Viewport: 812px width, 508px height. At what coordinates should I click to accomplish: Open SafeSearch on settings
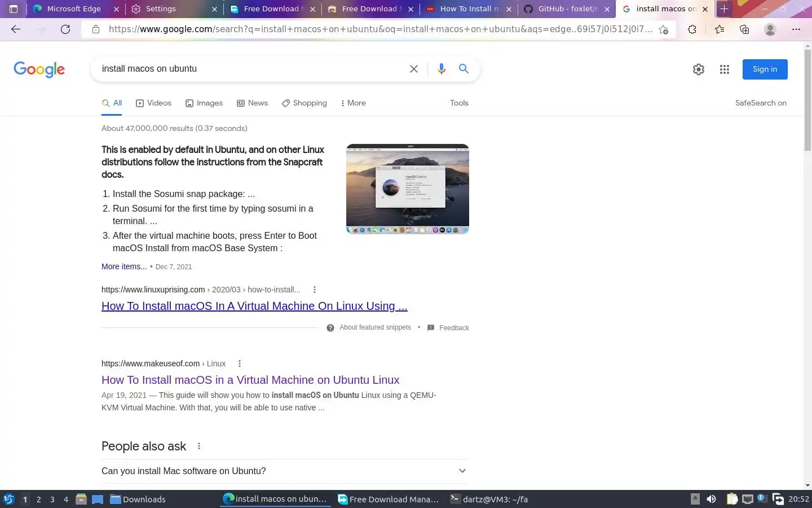(761, 103)
